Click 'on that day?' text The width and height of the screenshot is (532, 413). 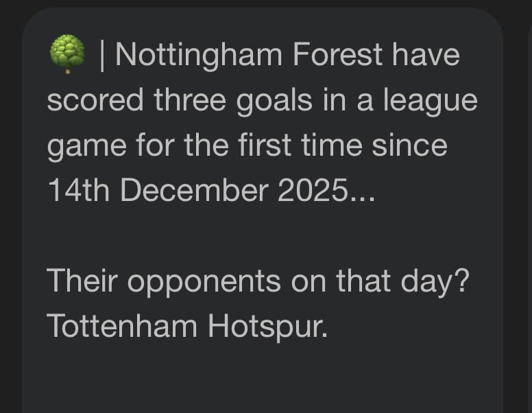380,282
